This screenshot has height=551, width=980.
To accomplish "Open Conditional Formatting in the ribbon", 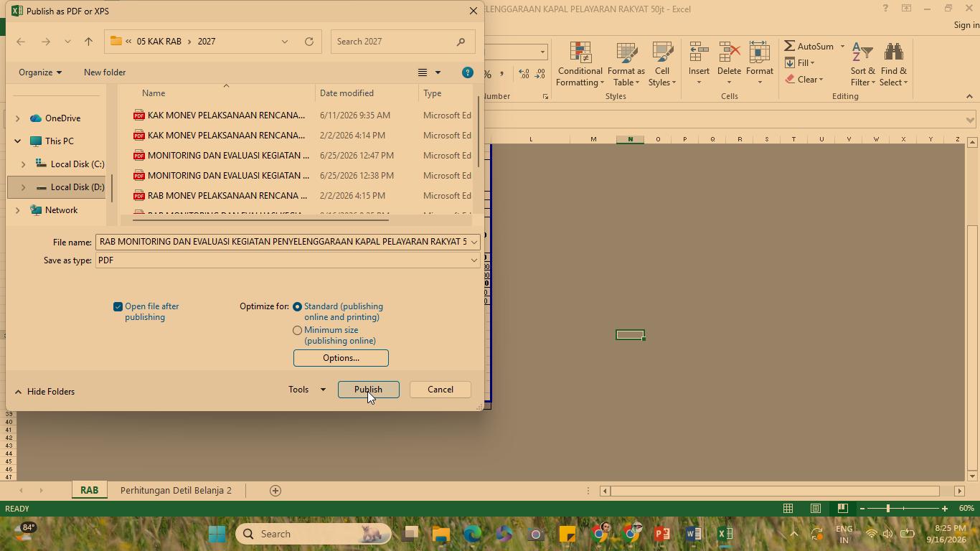I will pyautogui.click(x=580, y=64).
